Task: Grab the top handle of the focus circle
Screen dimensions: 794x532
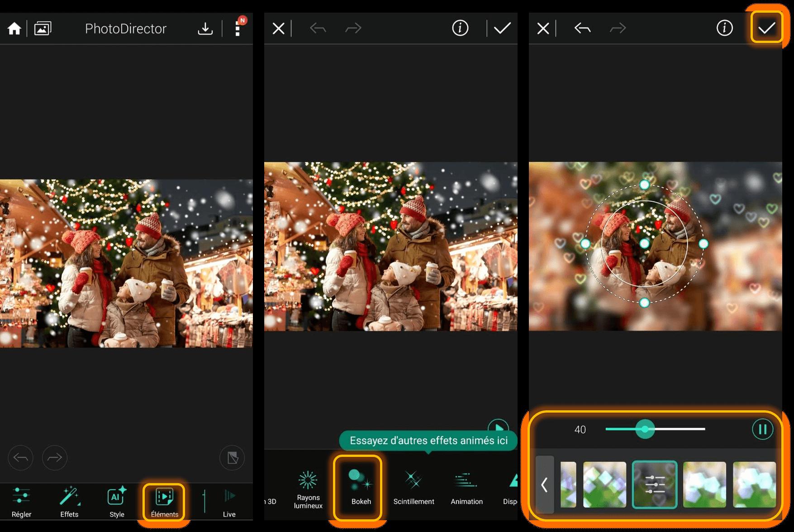Action: pyautogui.click(x=645, y=185)
